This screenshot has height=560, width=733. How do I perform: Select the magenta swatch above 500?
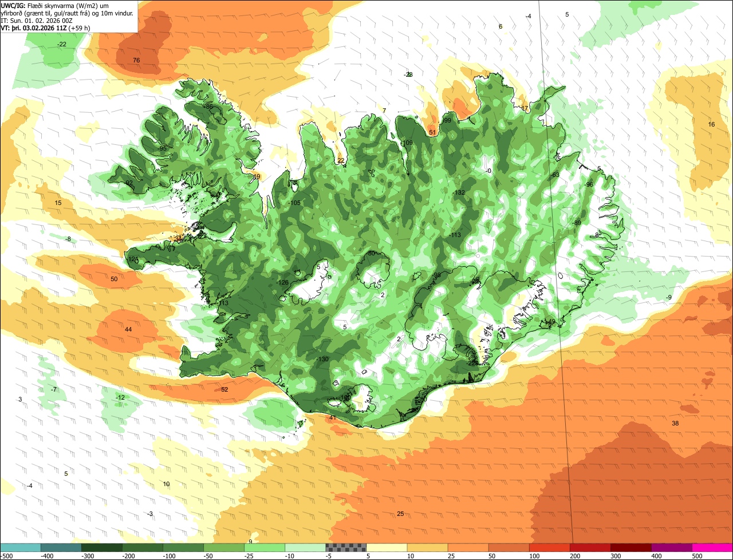pos(712,547)
